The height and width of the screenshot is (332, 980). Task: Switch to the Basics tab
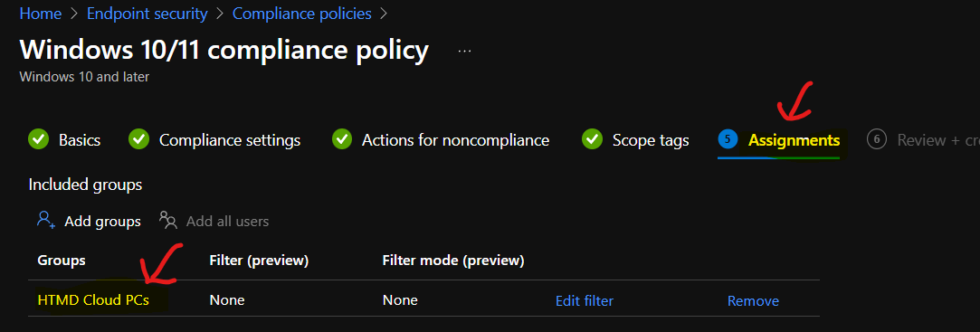80,140
